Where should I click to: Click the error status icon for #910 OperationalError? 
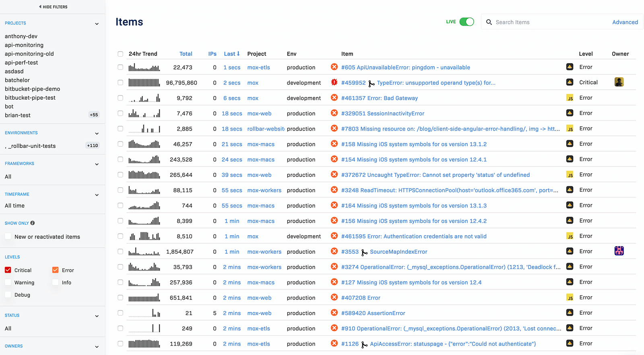(334, 328)
